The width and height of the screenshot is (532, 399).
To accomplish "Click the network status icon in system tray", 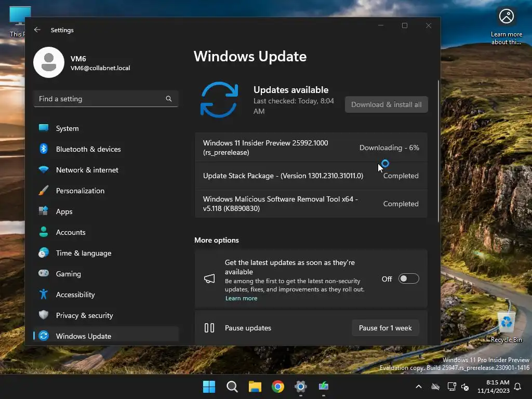I will tap(451, 387).
